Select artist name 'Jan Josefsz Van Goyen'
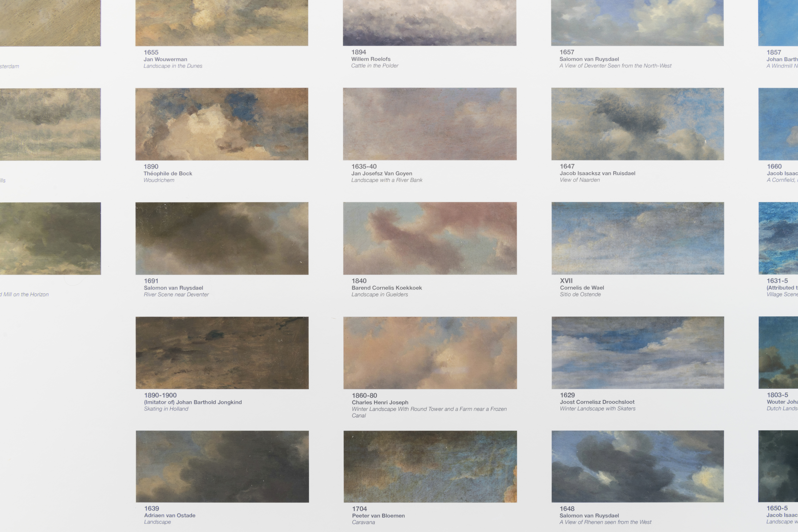Viewport: 798px width, 532px height. pyautogui.click(x=382, y=173)
